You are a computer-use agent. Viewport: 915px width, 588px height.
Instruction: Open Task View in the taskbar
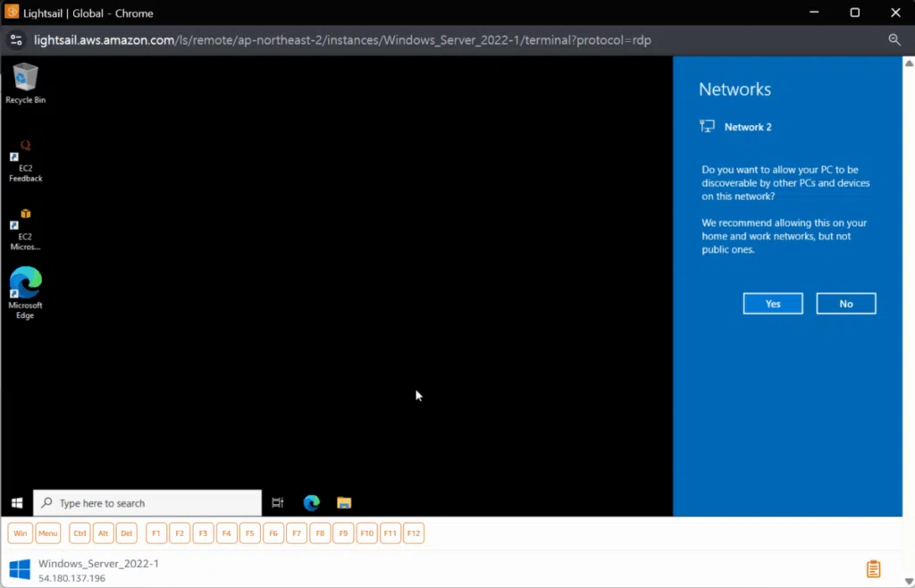coord(278,503)
